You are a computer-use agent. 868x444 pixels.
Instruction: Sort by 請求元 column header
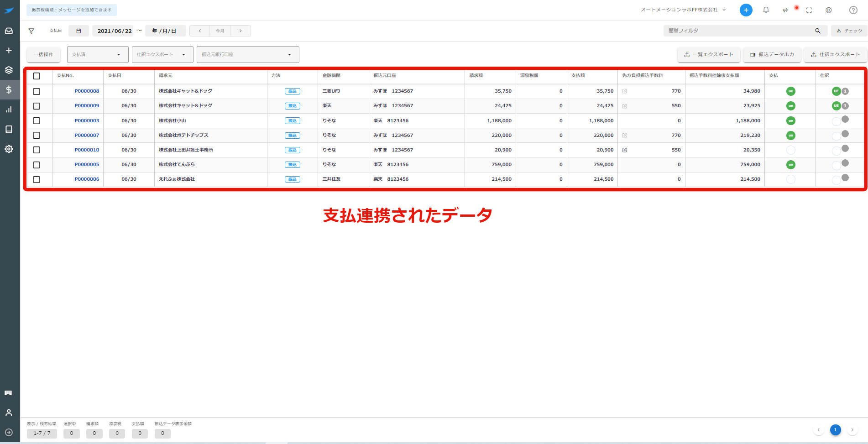click(166, 76)
